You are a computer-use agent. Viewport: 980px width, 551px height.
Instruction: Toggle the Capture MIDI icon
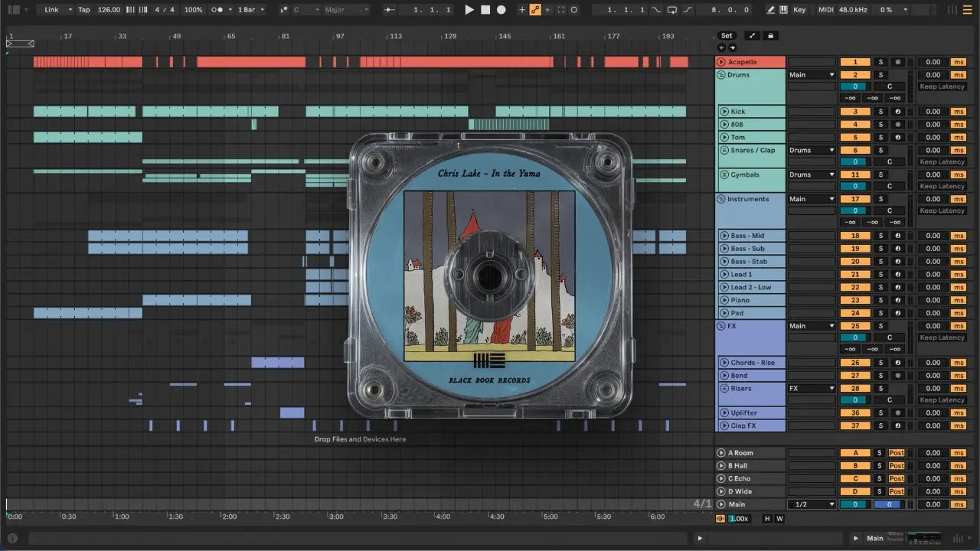click(x=561, y=10)
